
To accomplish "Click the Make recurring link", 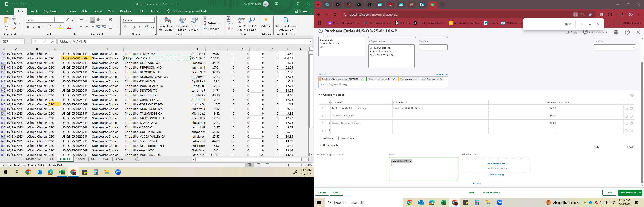I will coord(492,193).
